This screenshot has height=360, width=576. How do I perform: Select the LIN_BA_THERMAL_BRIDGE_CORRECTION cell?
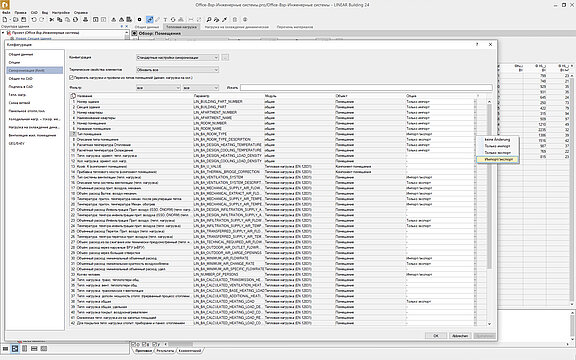(228, 172)
